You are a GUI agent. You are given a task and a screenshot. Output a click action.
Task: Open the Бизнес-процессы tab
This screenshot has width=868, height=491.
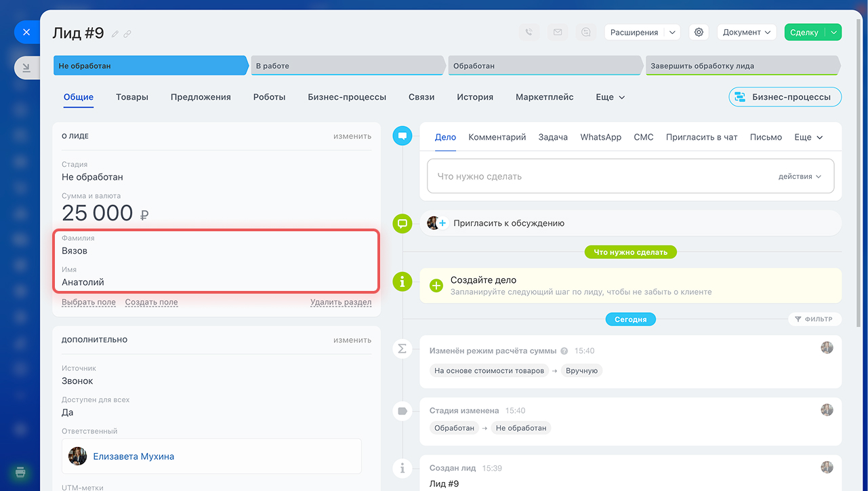347,97
